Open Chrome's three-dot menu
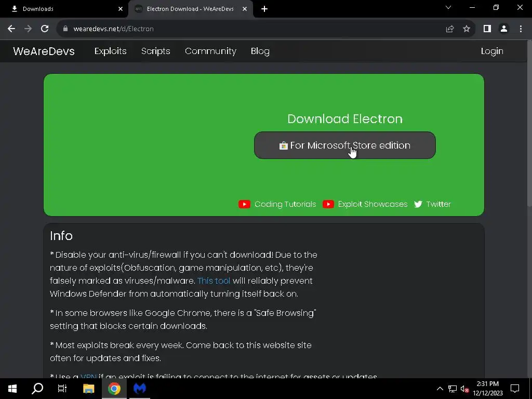 coord(521,29)
